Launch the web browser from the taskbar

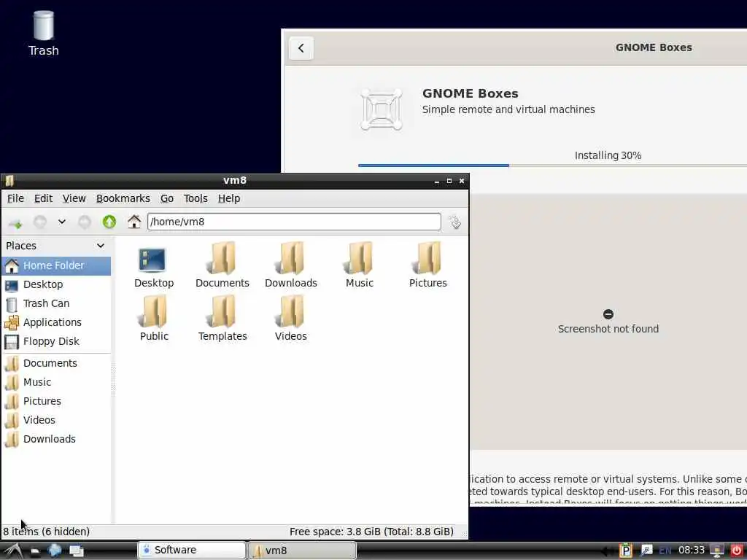55,551
